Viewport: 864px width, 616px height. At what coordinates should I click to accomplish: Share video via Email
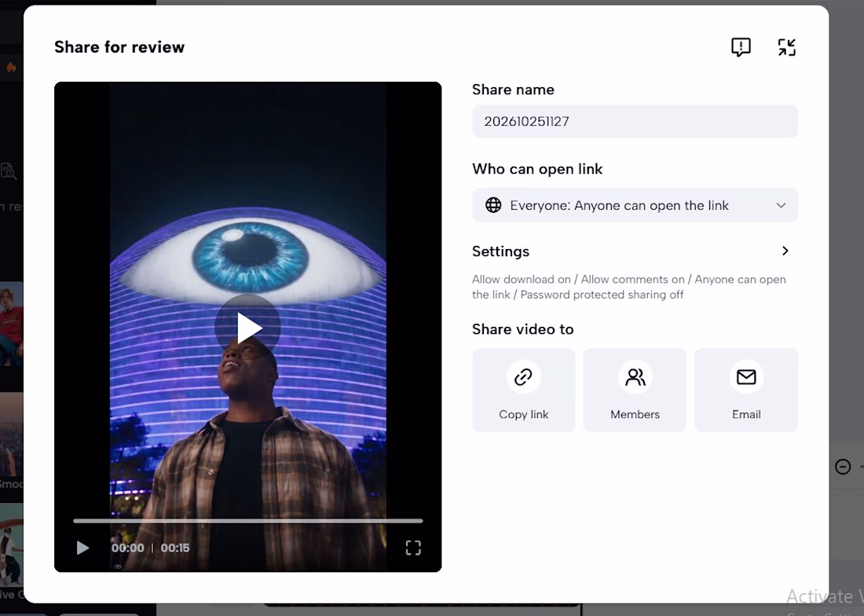[746, 390]
